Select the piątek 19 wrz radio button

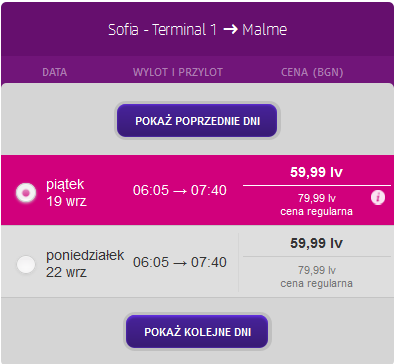click(26, 192)
